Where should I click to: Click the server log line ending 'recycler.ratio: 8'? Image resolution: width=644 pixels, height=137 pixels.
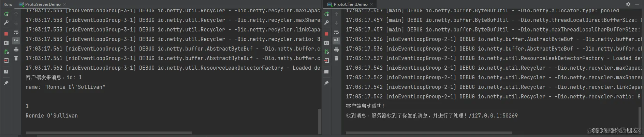[x=173, y=39]
